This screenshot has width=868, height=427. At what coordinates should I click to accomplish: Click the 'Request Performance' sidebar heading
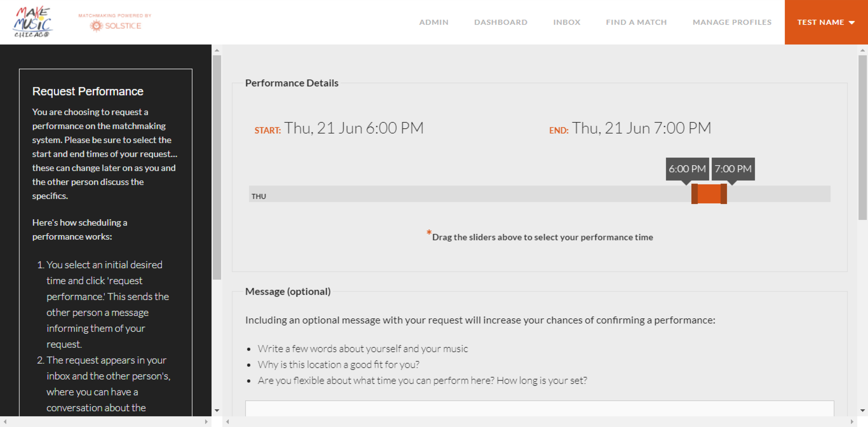tap(88, 91)
